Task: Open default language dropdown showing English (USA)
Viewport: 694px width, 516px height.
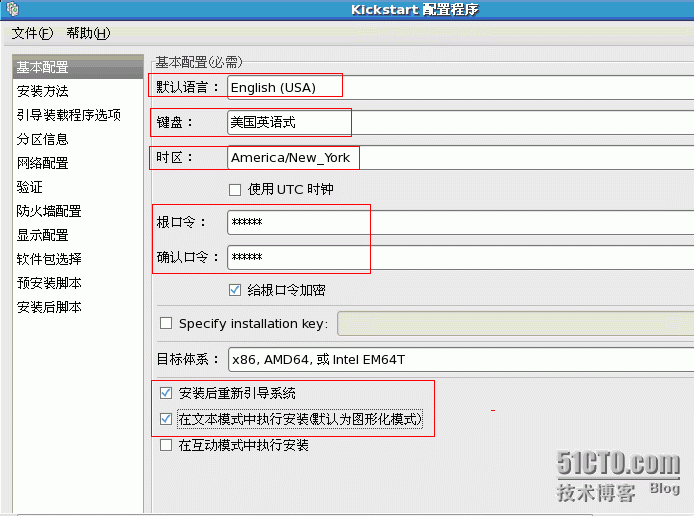Action: click(460, 87)
